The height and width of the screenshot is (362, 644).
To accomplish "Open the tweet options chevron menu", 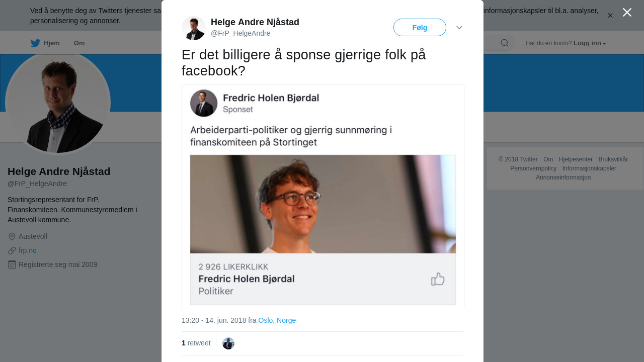I will coord(459,28).
